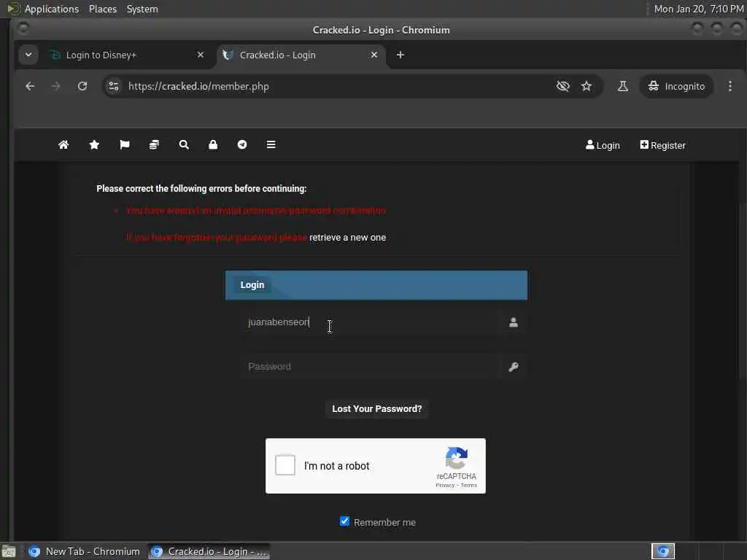Close the Cracked.io - Login tab
The width and height of the screenshot is (747, 560).
pyautogui.click(x=374, y=55)
